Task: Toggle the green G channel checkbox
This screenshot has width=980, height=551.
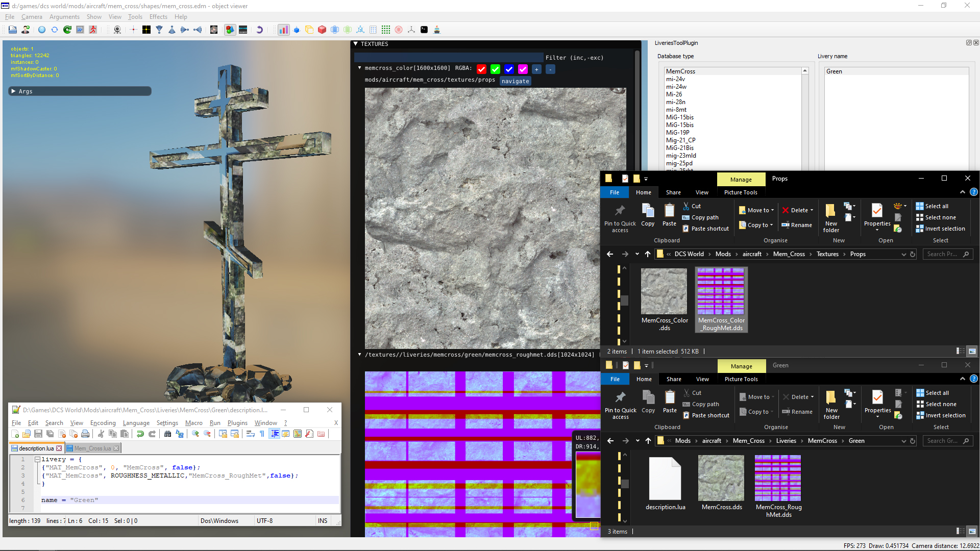Action: 495,69
